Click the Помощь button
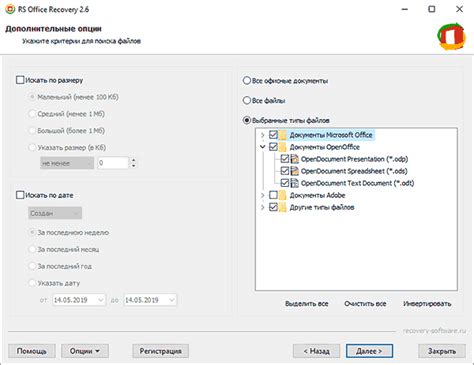This screenshot has height=365, width=474. (x=32, y=351)
